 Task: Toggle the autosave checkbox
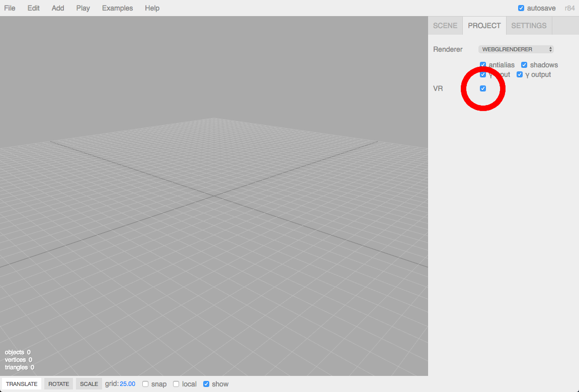(x=521, y=8)
